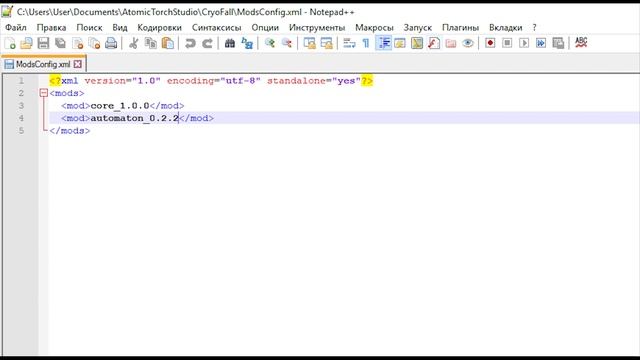640x360 pixels.
Task: Click the Open file toolbar icon
Action: tap(27, 43)
